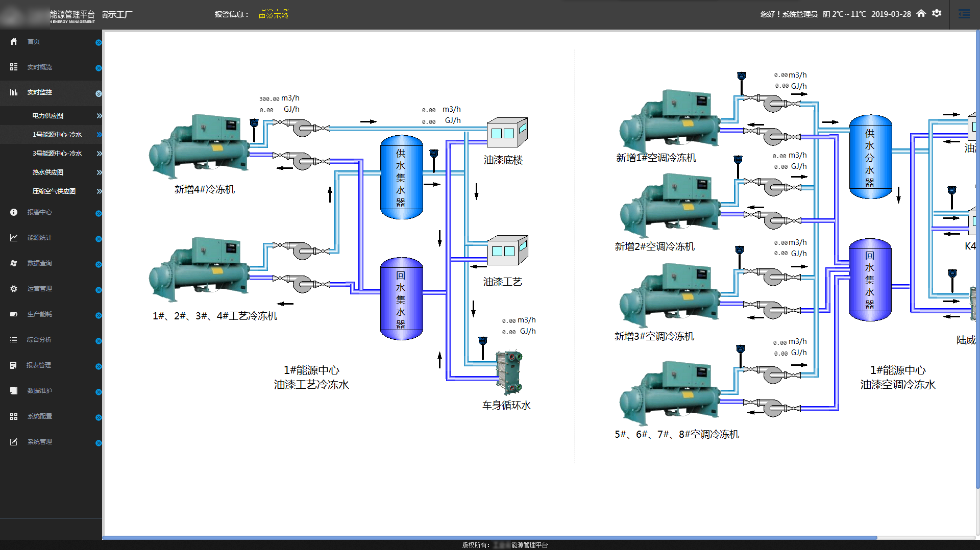Select 3号能源中心-冷水 submenu item
The width and height of the screenshot is (980, 550).
(51, 154)
